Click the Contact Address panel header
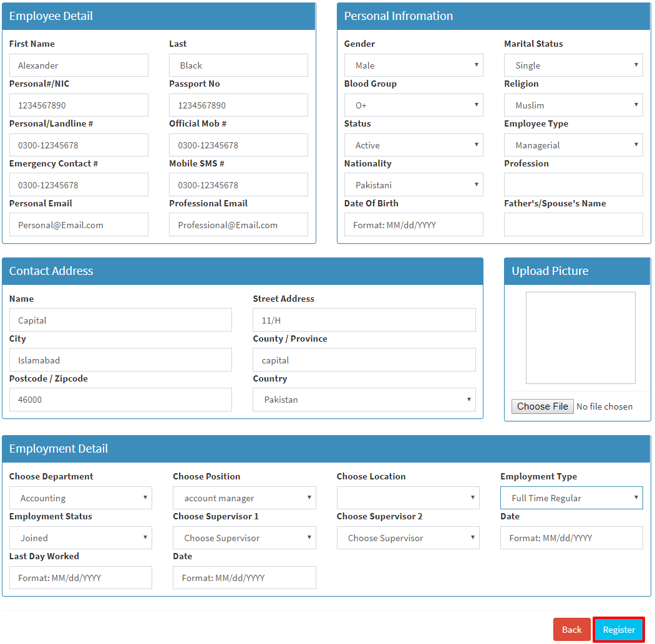This screenshot has width=655, height=644. (242, 271)
